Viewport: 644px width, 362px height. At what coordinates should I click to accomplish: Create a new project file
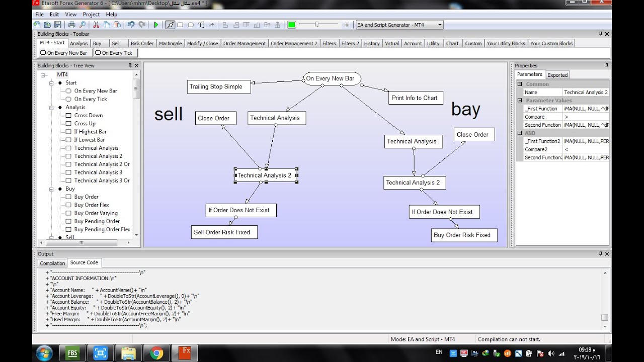37,25
